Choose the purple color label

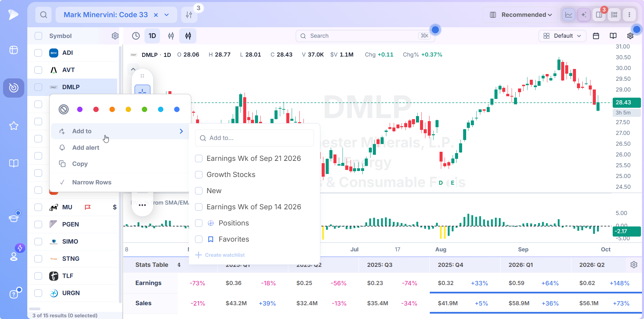click(x=80, y=109)
